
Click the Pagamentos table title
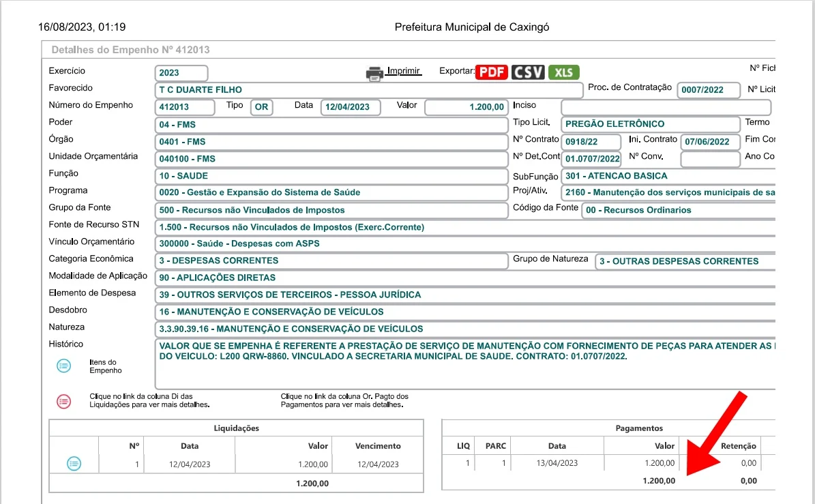pyautogui.click(x=639, y=429)
